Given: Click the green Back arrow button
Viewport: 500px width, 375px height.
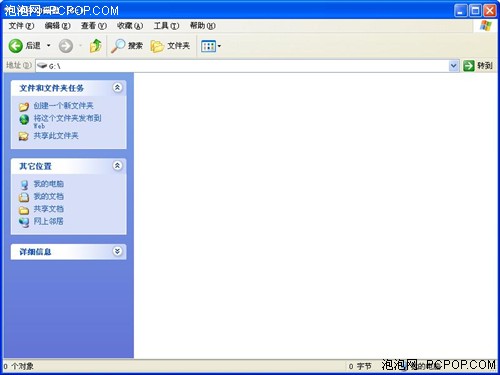Looking at the screenshot, I should click(x=16, y=46).
